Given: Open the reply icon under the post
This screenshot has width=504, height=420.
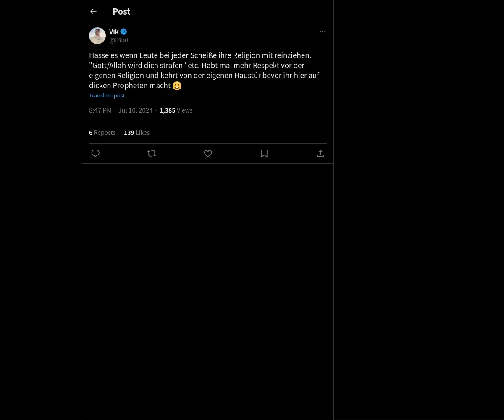Looking at the screenshot, I should tap(95, 153).
